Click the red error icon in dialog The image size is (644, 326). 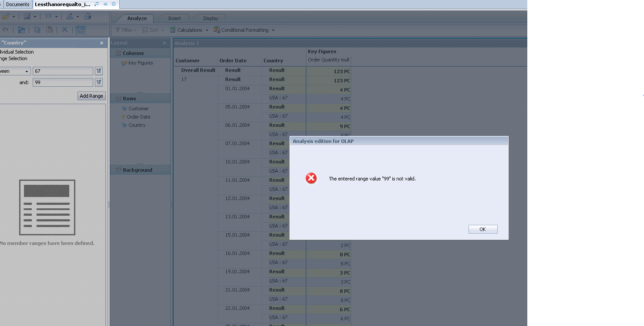pyautogui.click(x=311, y=179)
